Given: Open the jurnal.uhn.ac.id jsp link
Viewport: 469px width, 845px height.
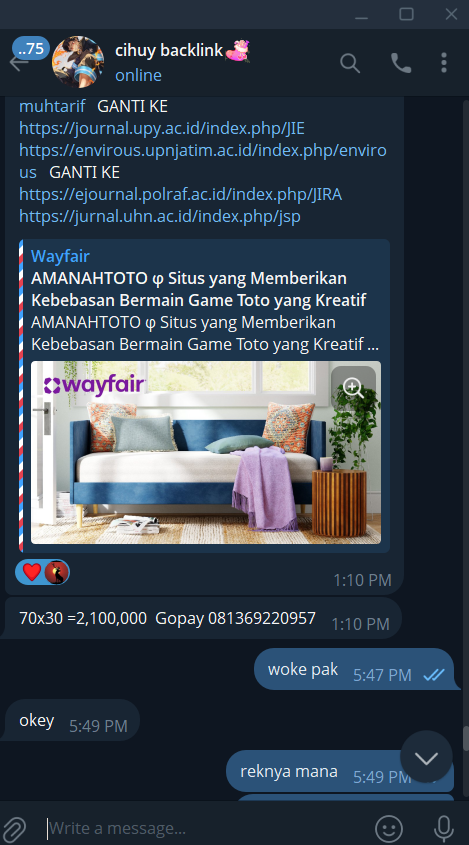Looking at the screenshot, I should pos(160,216).
